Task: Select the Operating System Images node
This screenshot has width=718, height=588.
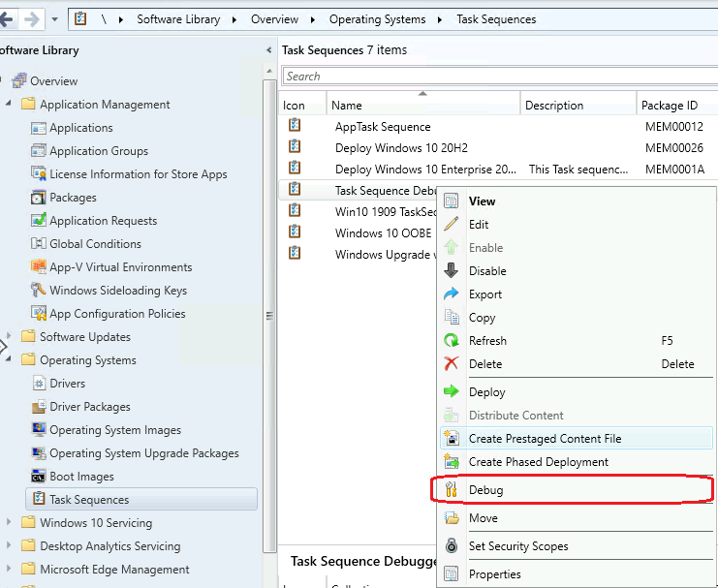Action: [x=115, y=430]
